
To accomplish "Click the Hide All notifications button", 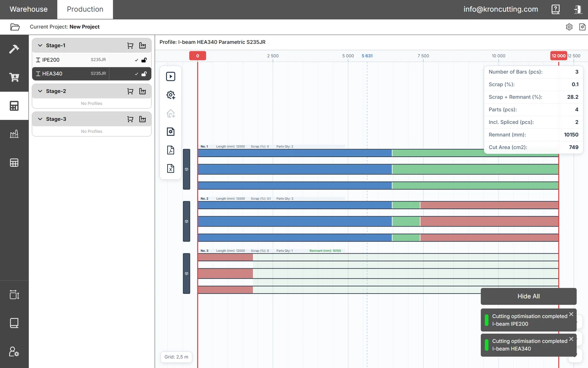I will click(528, 296).
